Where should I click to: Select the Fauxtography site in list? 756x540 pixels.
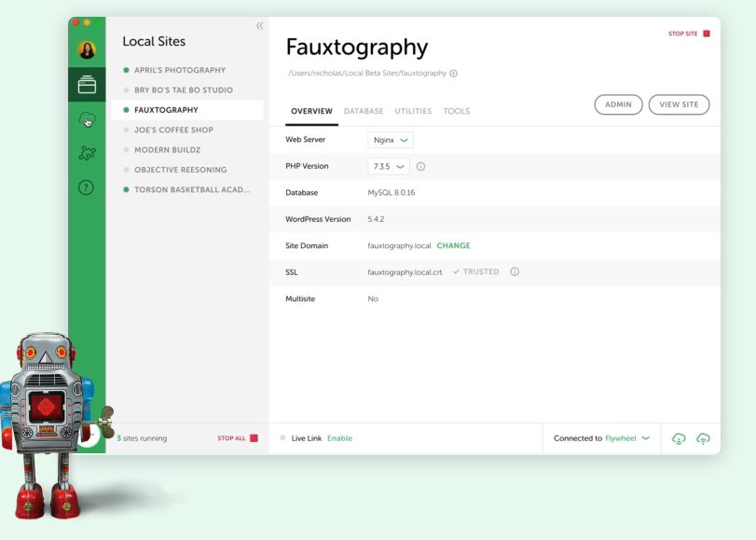pos(187,110)
